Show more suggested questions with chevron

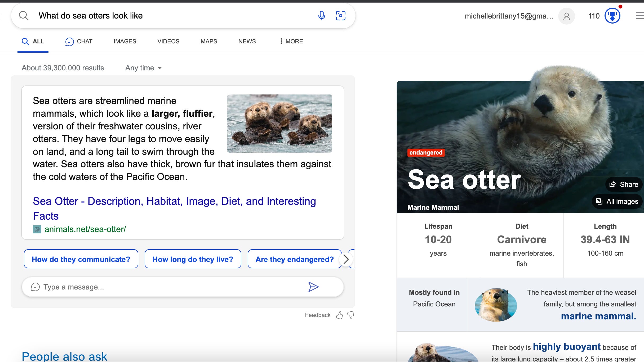pos(346,259)
